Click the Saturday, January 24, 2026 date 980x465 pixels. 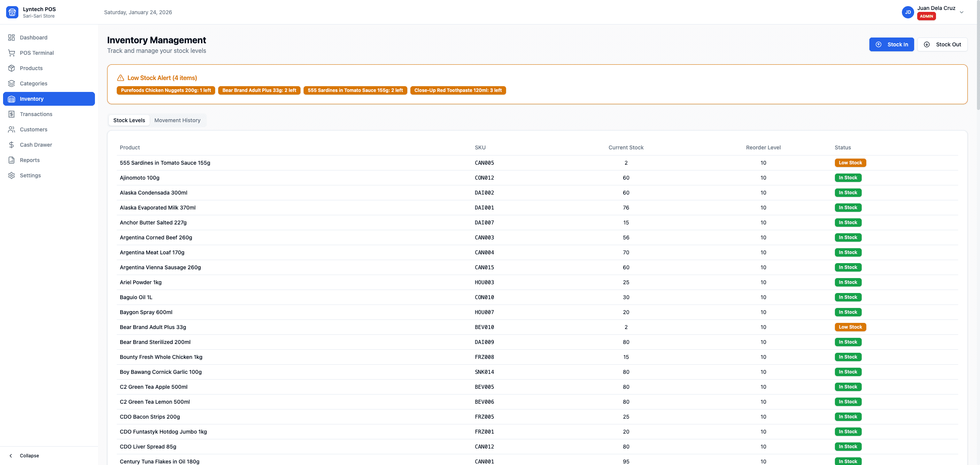(x=138, y=12)
